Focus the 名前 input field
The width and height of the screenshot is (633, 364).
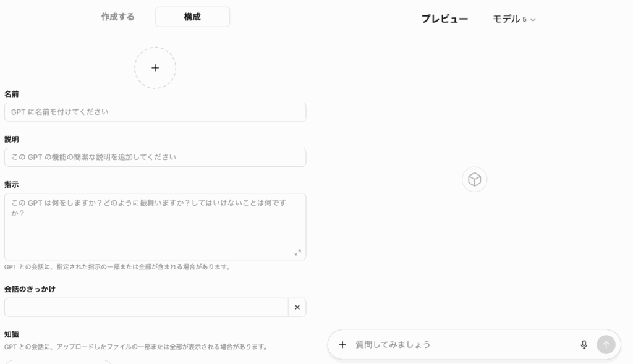coord(155,112)
